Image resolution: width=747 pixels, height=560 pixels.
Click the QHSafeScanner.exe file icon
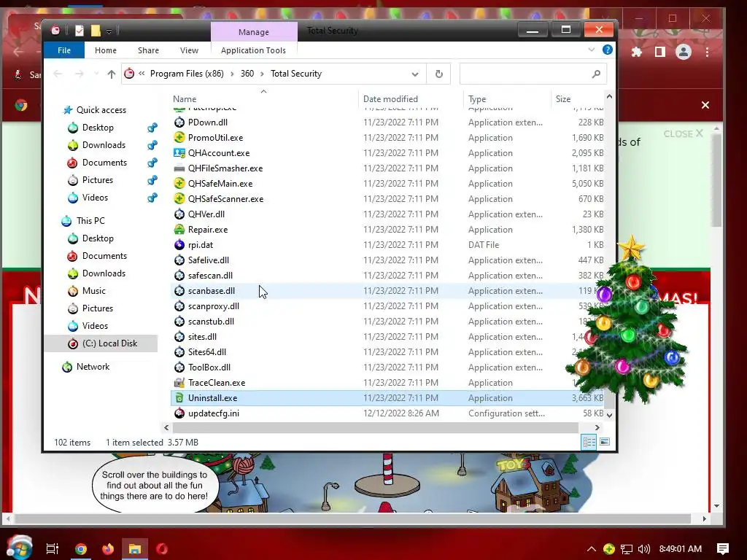179,198
